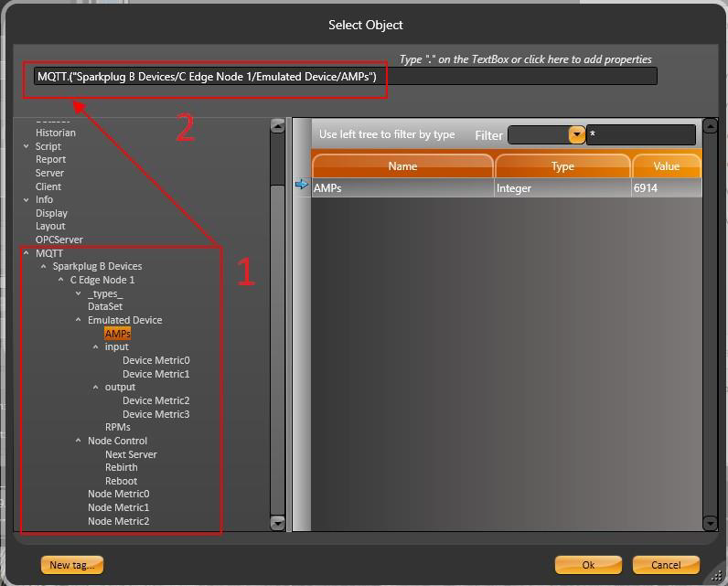728x586 pixels.
Task: Sort by the Name column header
Action: point(402,166)
